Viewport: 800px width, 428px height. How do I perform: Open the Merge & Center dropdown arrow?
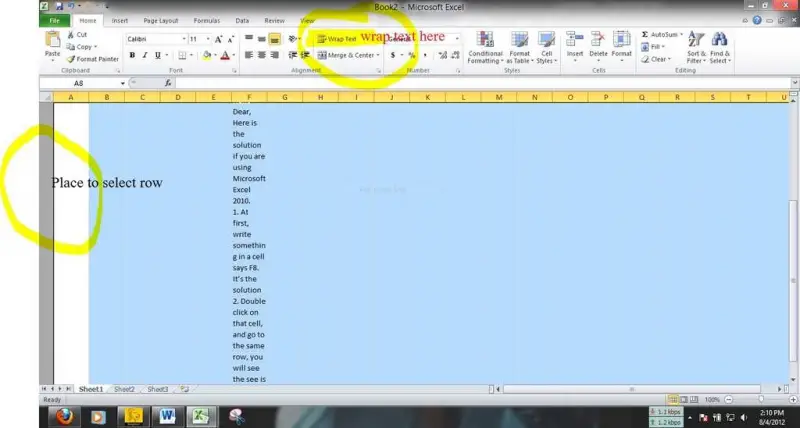click(378, 55)
